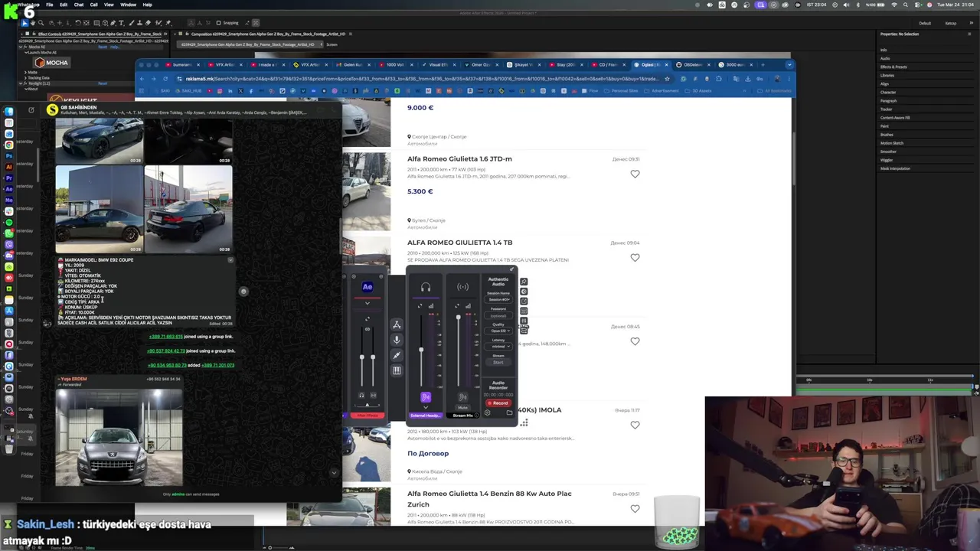
Task: Open the Session Name dropdown
Action: [x=498, y=299]
